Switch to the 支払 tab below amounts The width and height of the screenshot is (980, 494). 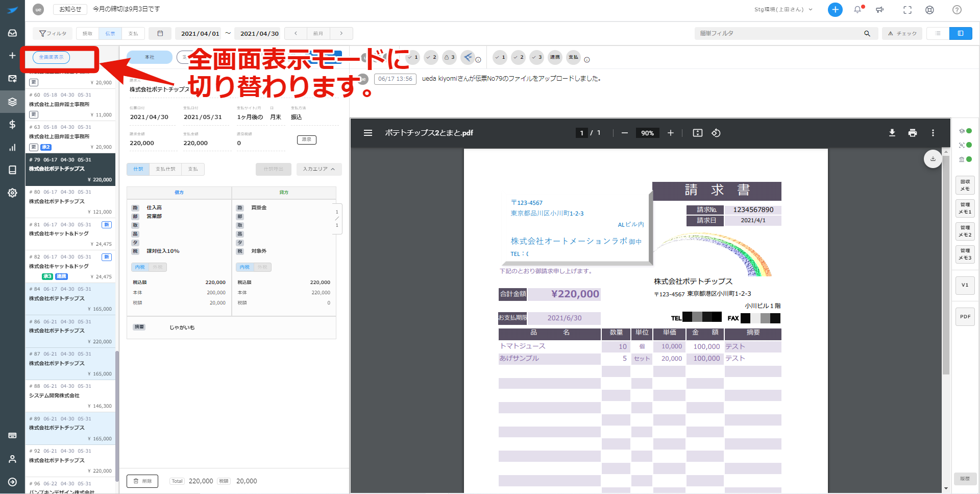(193, 169)
